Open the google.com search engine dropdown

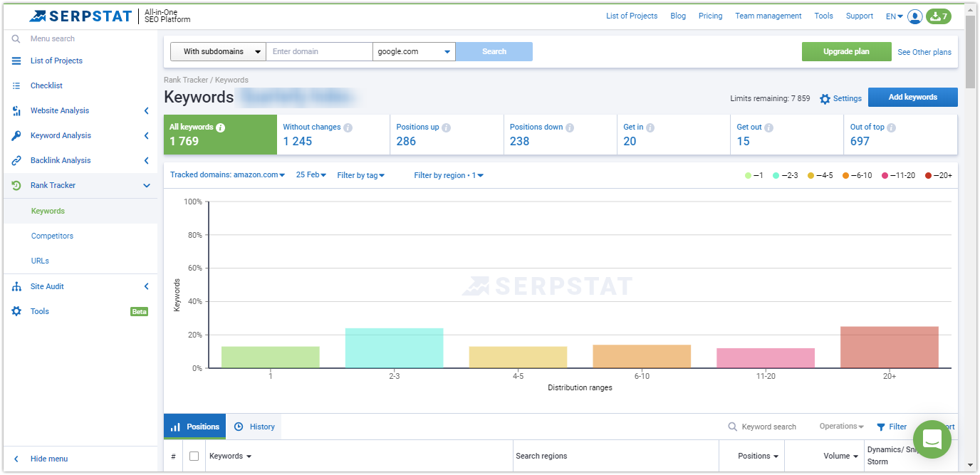coord(414,51)
